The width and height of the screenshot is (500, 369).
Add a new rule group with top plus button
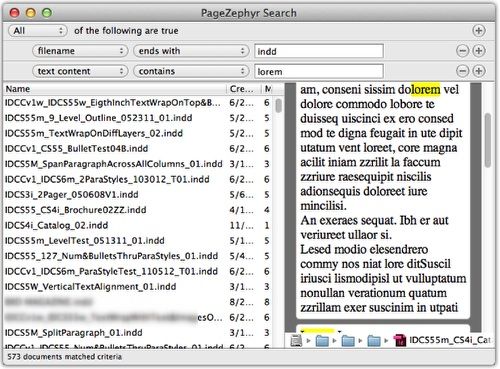(479, 31)
